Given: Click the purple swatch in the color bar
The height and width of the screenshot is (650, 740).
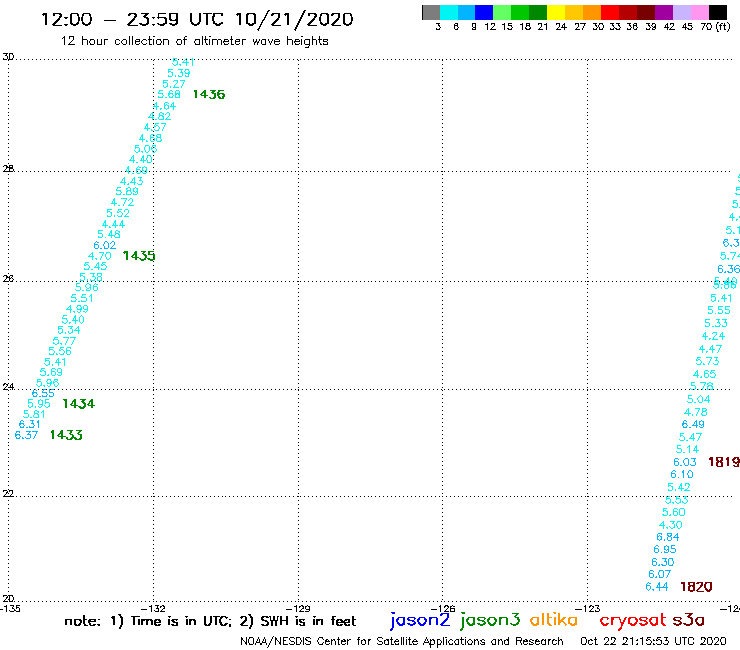Looking at the screenshot, I should [664, 12].
